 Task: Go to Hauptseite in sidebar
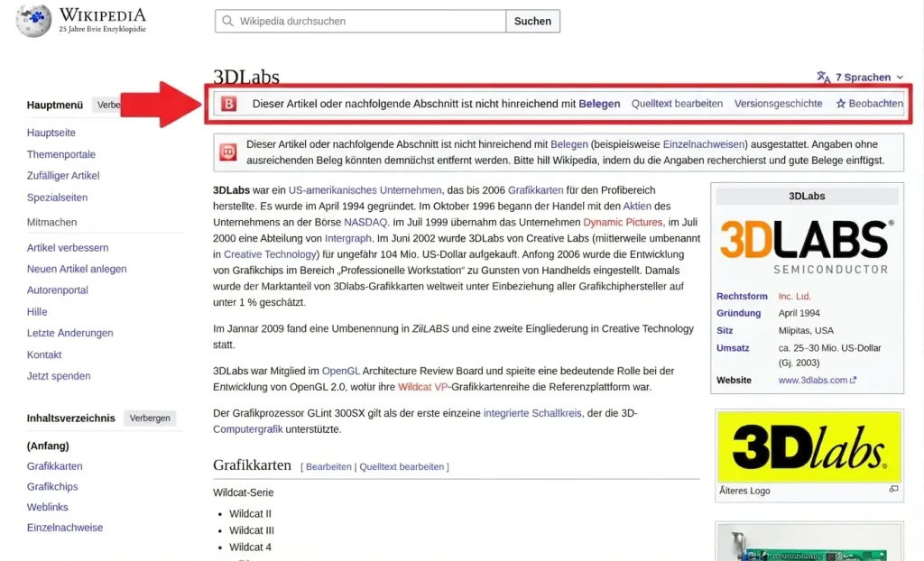(51, 133)
